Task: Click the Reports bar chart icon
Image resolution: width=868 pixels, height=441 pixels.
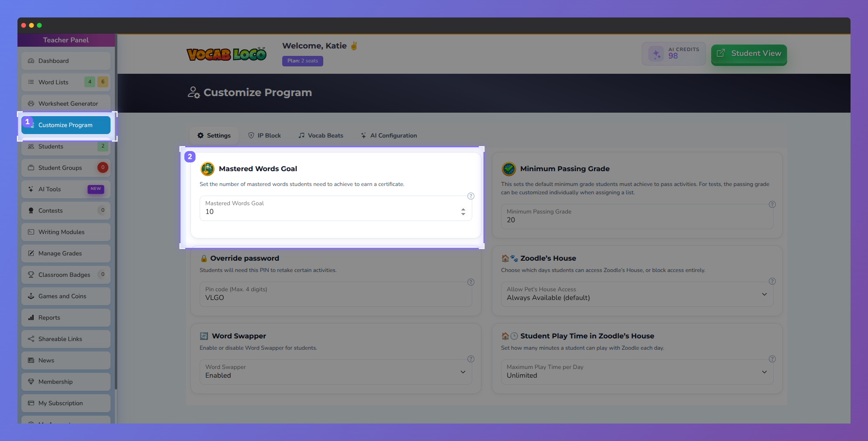Action: click(x=31, y=317)
